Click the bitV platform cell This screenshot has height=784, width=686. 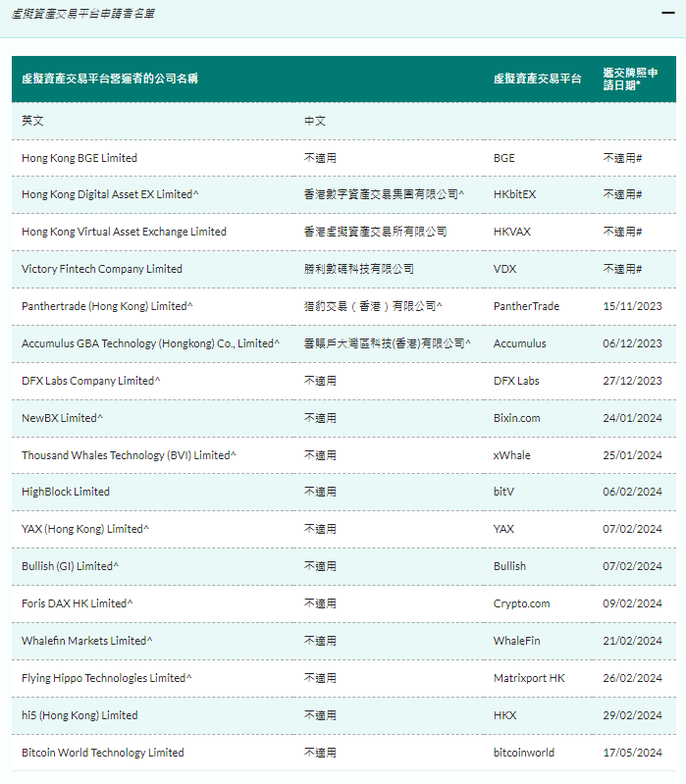[503, 492]
